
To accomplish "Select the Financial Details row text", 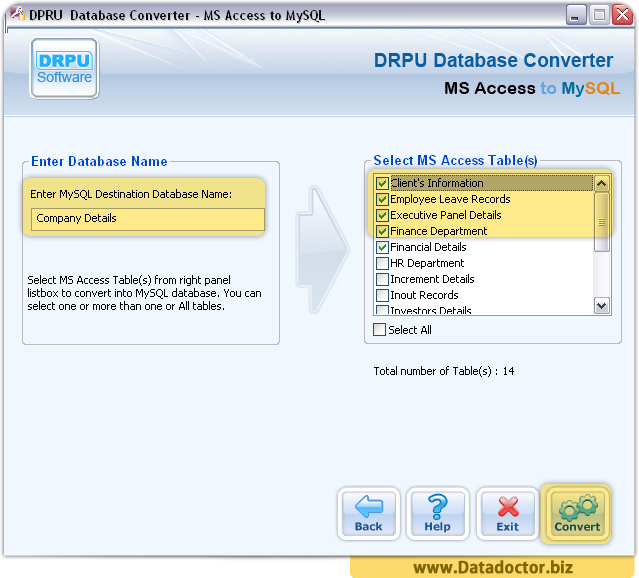I will 428,247.
